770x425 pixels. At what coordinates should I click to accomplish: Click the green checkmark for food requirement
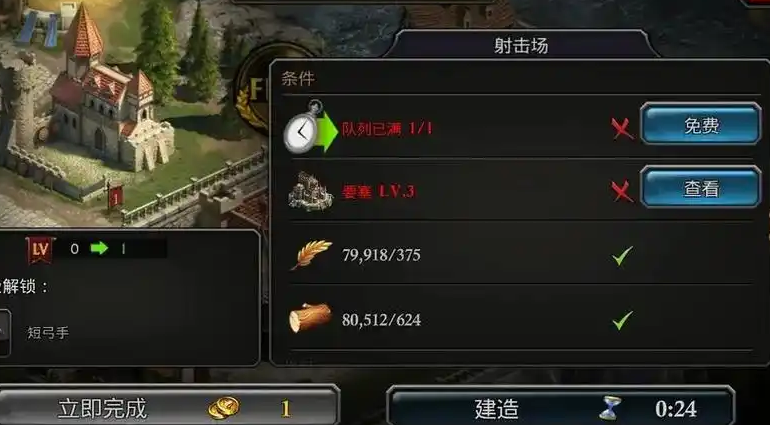pyautogui.click(x=622, y=255)
